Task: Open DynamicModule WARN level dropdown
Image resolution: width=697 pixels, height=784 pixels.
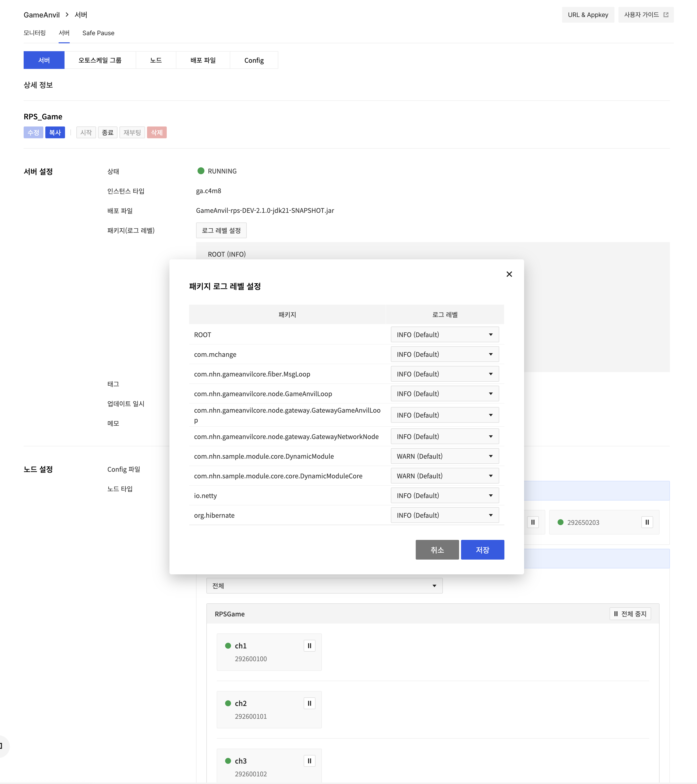Action: (x=445, y=456)
